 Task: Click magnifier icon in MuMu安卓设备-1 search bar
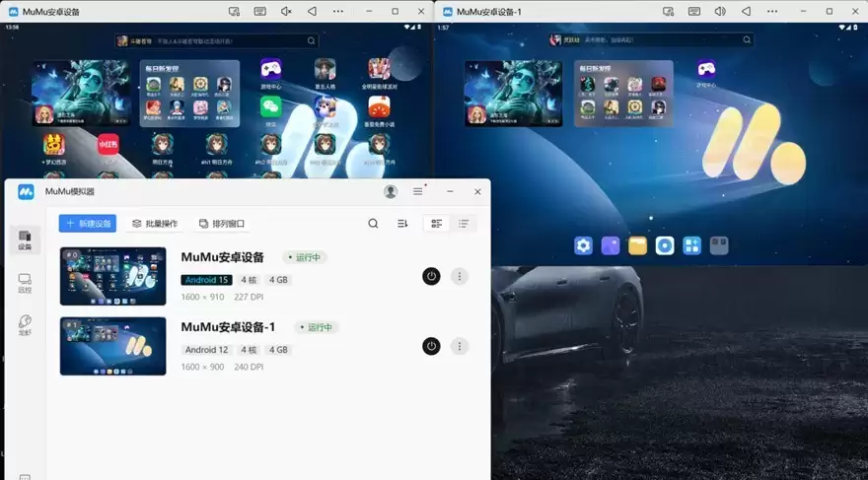tap(747, 39)
